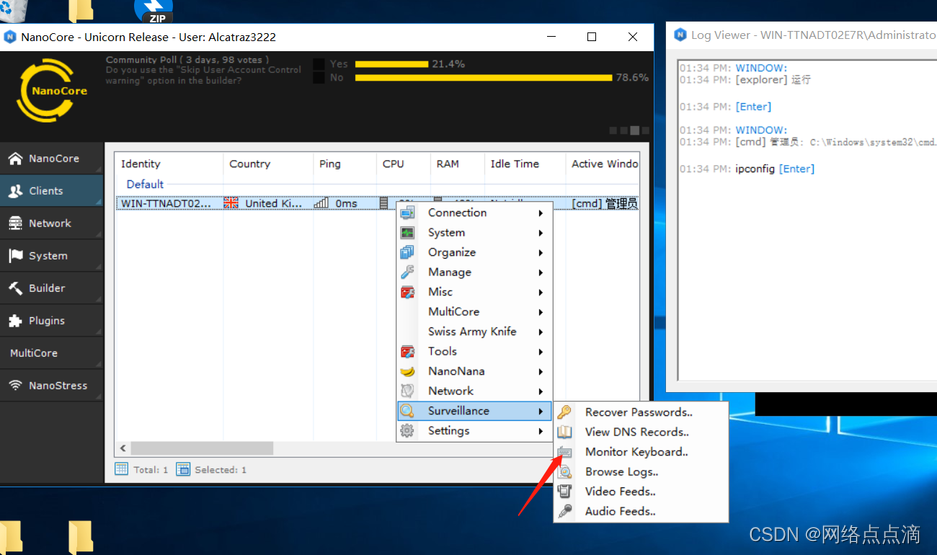Click the flag icon beside System

(16, 256)
